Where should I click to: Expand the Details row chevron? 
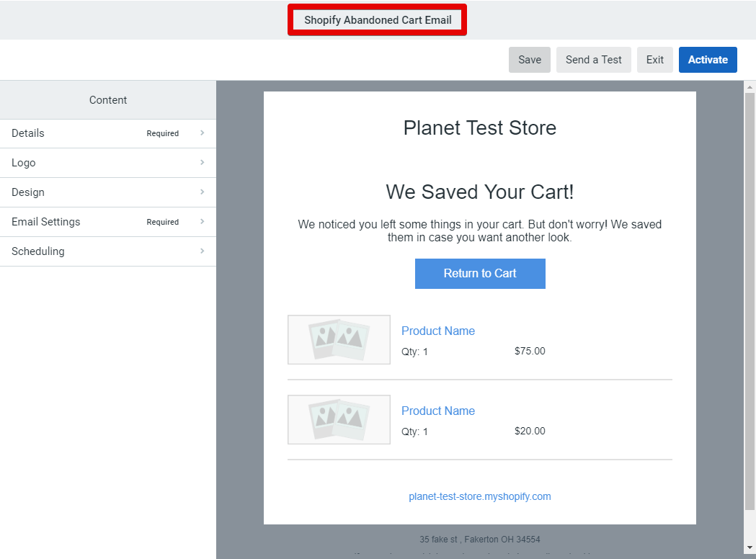[202, 133]
